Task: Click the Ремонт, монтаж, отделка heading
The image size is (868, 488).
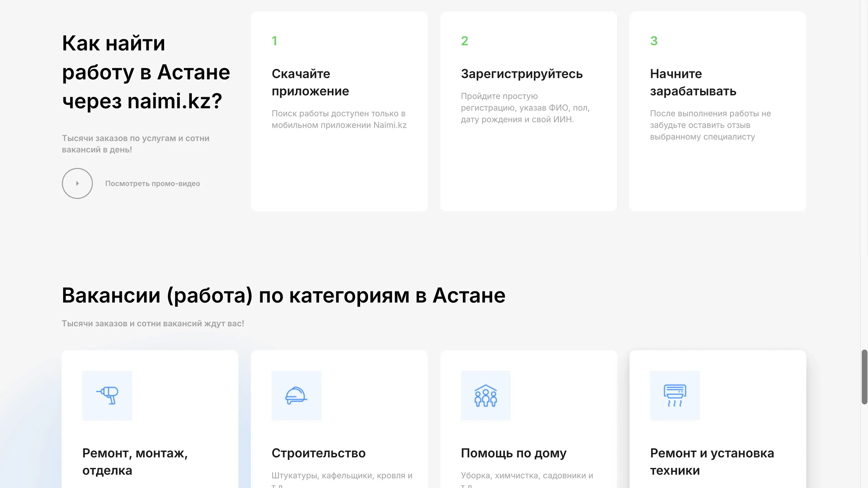Action: [135, 461]
